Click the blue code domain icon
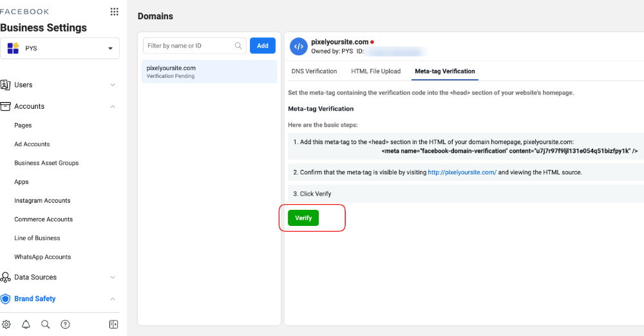The height and width of the screenshot is (336, 644). [299, 46]
